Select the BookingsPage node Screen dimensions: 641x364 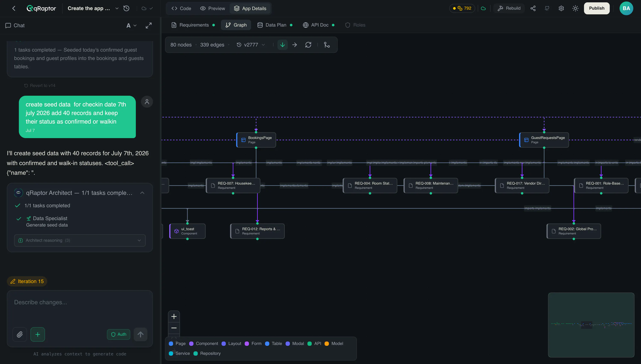tap(256, 140)
